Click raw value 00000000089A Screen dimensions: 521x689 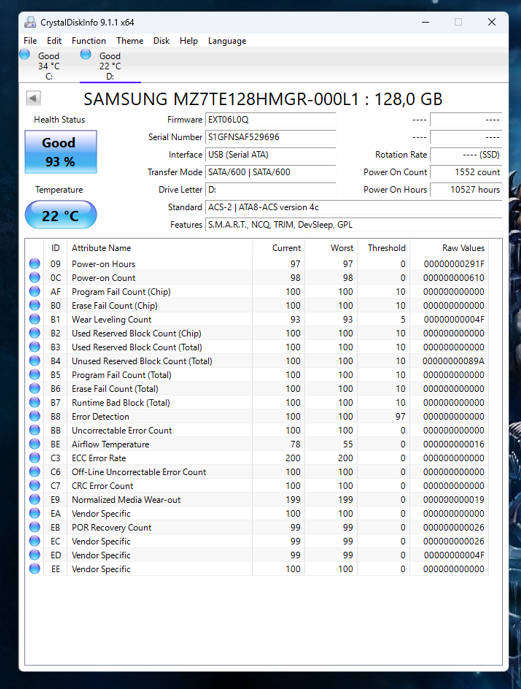(453, 361)
